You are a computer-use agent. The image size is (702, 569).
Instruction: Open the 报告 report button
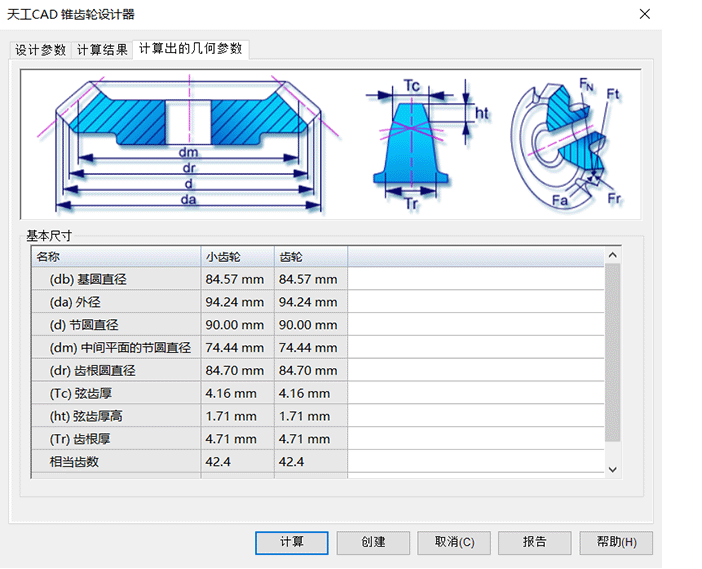pyautogui.click(x=535, y=543)
